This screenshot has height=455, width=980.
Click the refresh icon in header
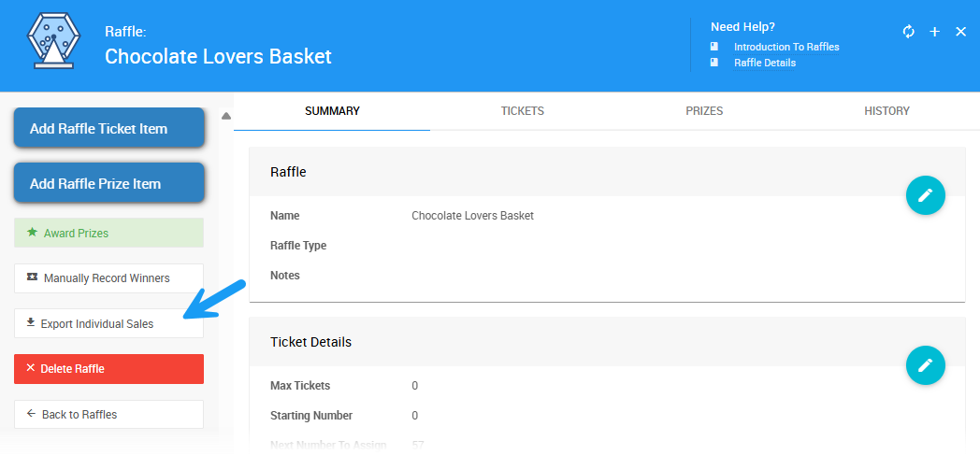coord(908,32)
